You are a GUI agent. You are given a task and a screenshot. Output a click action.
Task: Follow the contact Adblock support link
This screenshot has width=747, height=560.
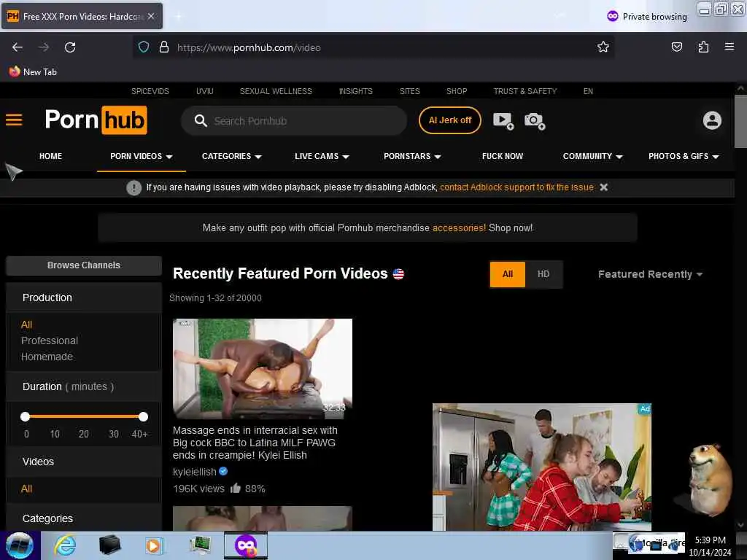point(516,187)
